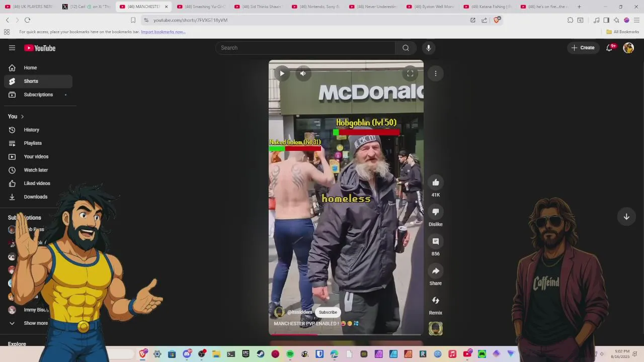Open Your videos in the sidebar

[38, 156]
